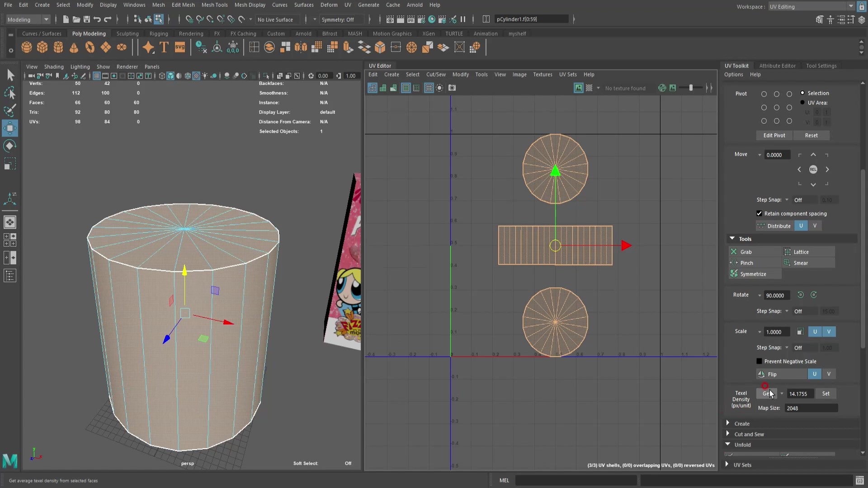Click the Symmetrize UV tool

(755, 274)
